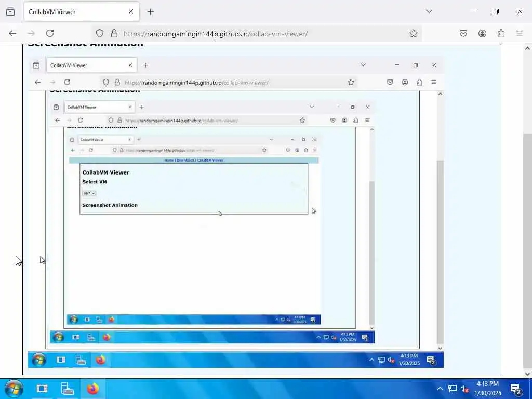
Task: Click the third-level screenshot's taskbar Firefox icon
Action: pyautogui.click(x=107, y=337)
